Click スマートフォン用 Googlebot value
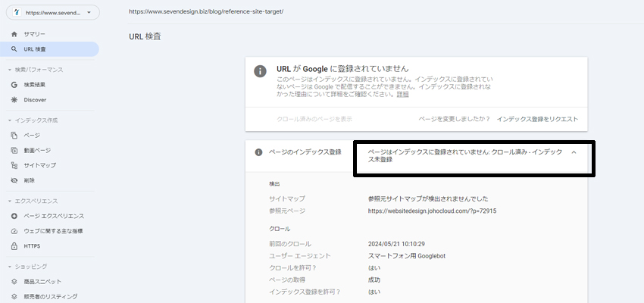The height and width of the screenshot is (303, 644). [x=407, y=256]
